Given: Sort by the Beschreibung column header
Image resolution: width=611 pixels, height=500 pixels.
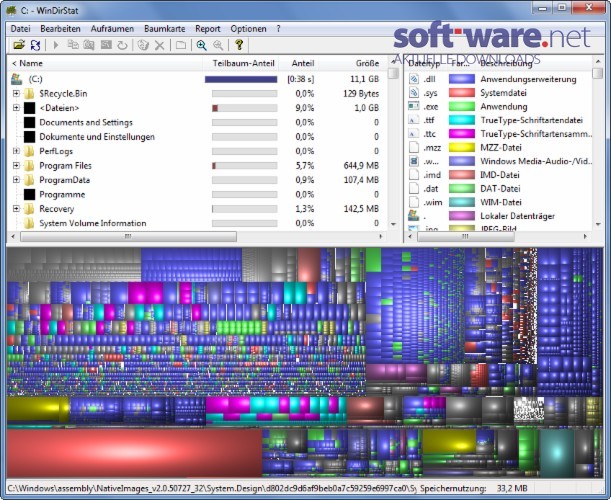Looking at the screenshot, I should 507,63.
